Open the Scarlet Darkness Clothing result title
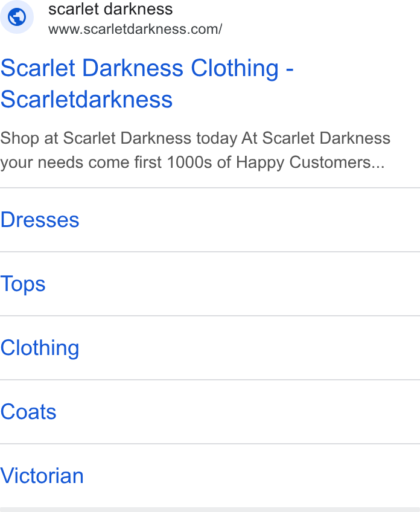Image resolution: width=420 pixels, height=512 pixels. coord(147,83)
